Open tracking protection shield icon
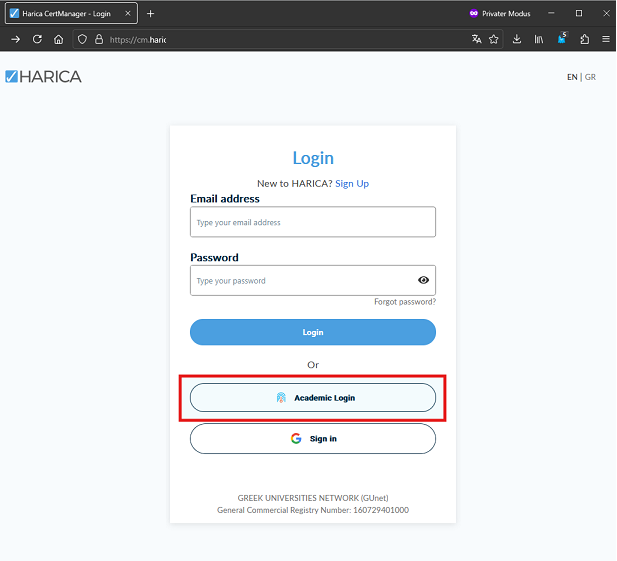The width and height of the screenshot is (617, 561). tap(82, 39)
